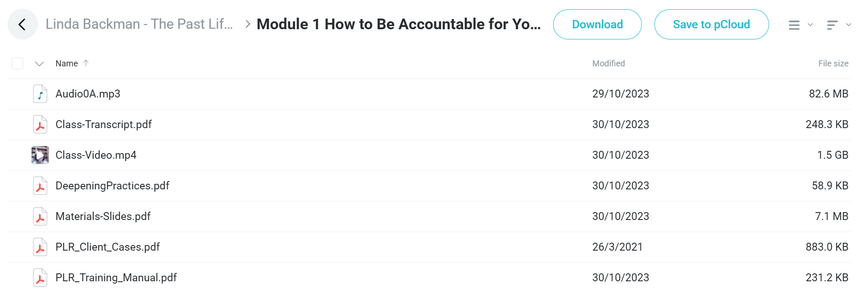Click the Download button
This screenshot has height=291, width=868.
click(x=597, y=25)
